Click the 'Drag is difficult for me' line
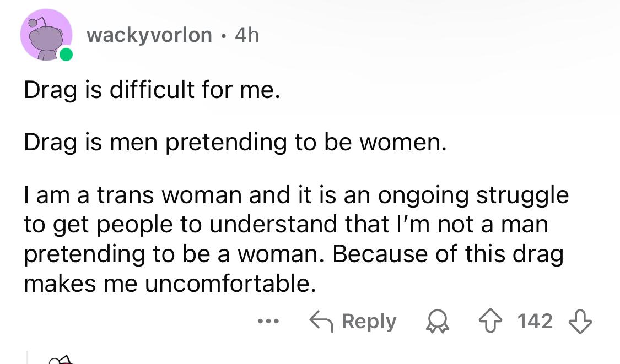Viewport: 620px width, 364px height. pyautogui.click(x=152, y=90)
